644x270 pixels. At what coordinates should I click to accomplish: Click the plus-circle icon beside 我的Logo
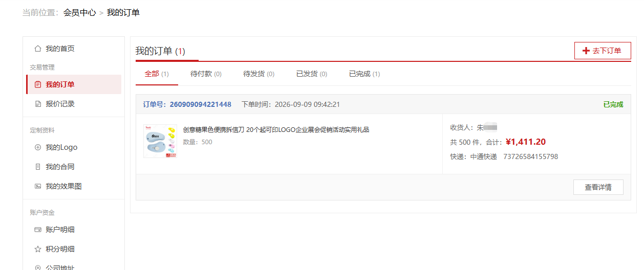37,147
